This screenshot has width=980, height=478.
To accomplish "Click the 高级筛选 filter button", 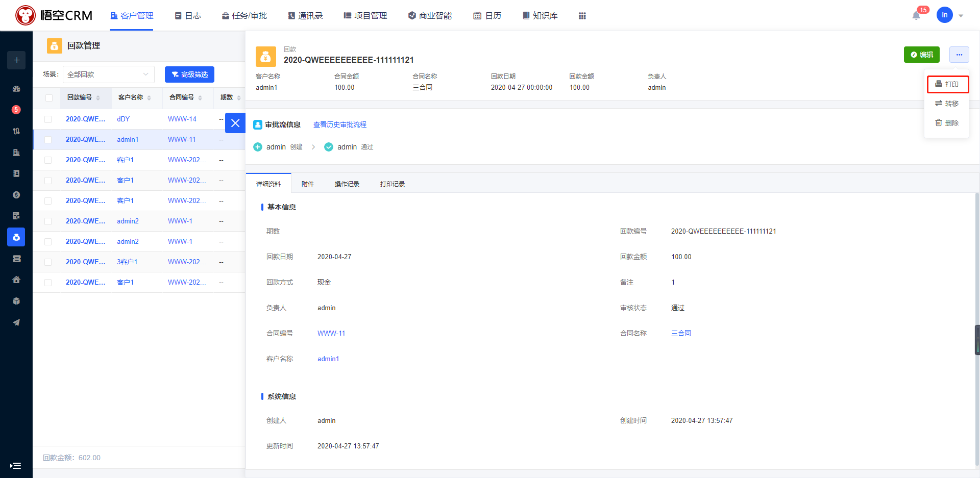I will point(189,74).
